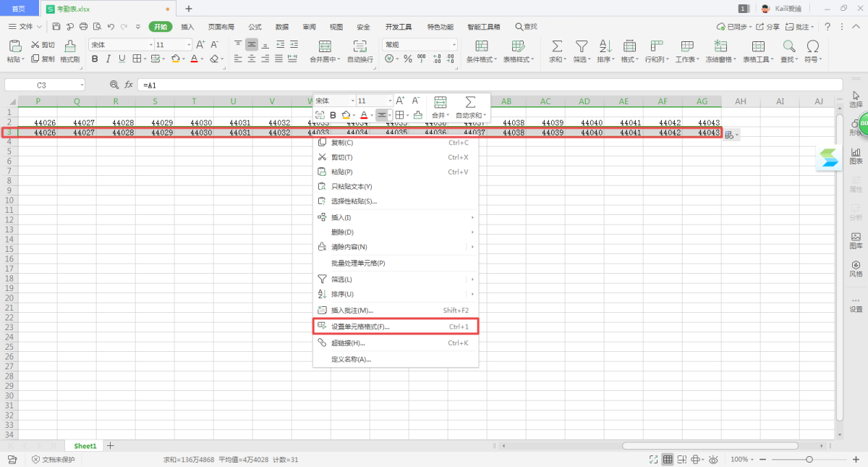Click the red font color button in ribbon
The image size is (868, 467).
tap(194, 59)
